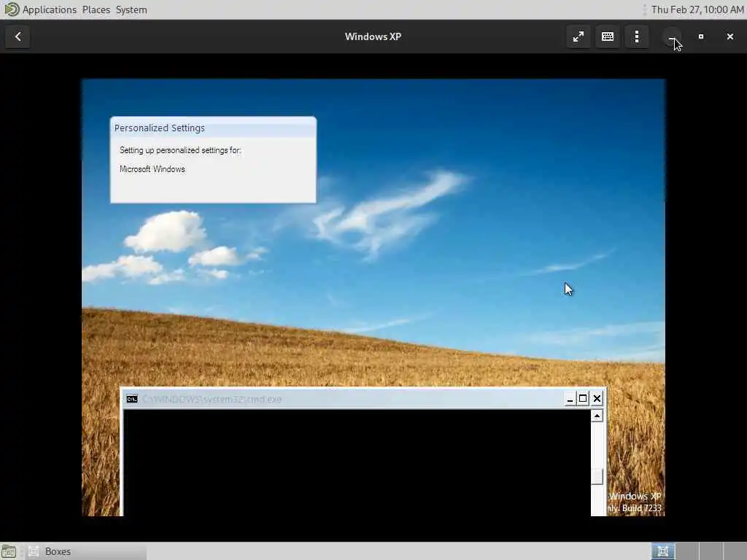Viewport: 747px width, 560px height.
Task: Click the cmd.exe title bar icon
Action: point(132,399)
